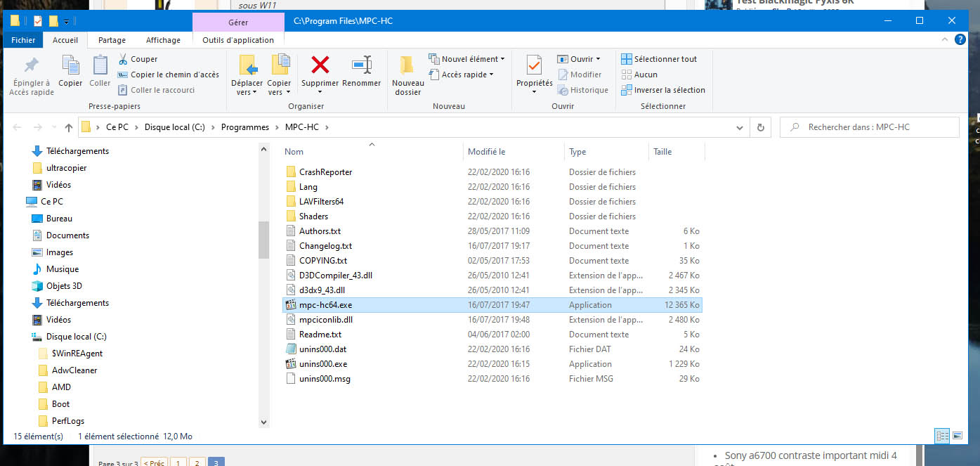Open Quick Access Toolbar customize arrow
Image resolution: width=980 pixels, height=466 pixels.
click(x=66, y=21)
